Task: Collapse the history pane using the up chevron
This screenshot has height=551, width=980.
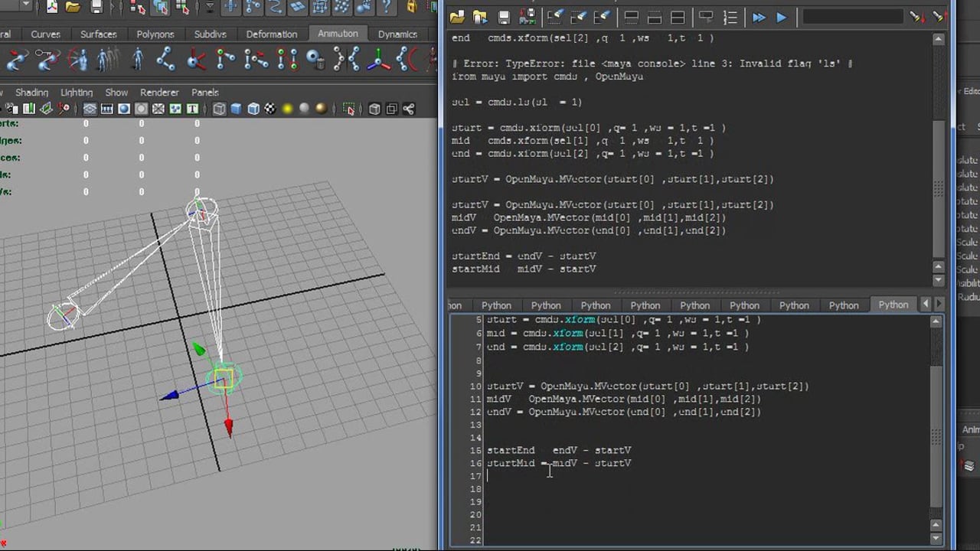Action: pyautogui.click(x=937, y=268)
